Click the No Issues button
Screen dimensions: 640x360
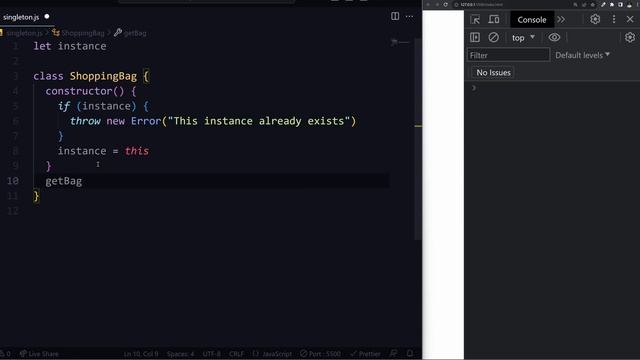tap(493, 73)
